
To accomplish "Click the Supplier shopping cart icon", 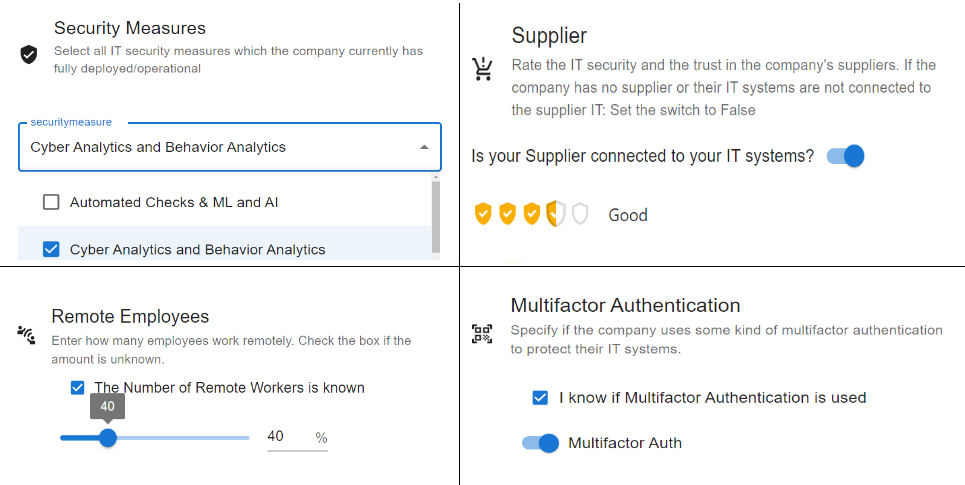I will click(x=482, y=69).
